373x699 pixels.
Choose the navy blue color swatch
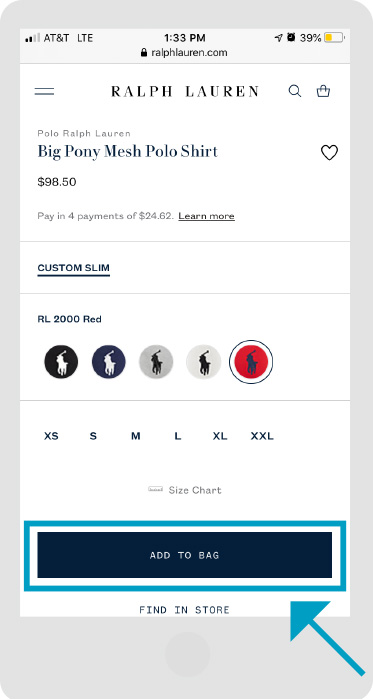point(108,362)
